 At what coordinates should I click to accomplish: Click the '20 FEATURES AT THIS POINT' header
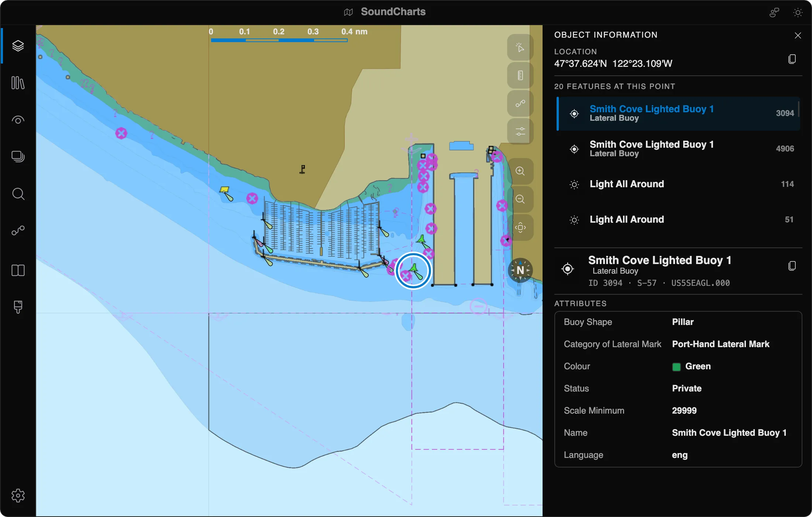[x=615, y=86]
